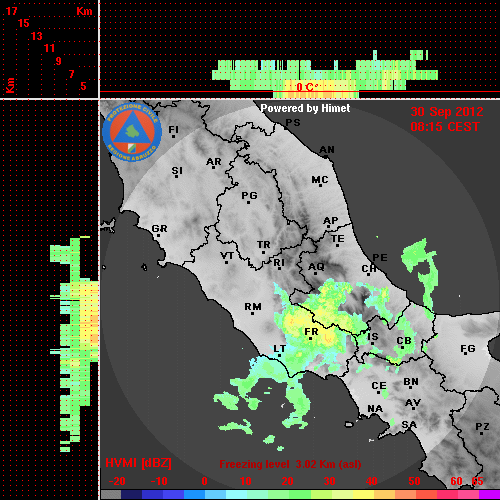Click the '9' altitude tick label
Screen dimensions: 500x500
(58, 61)
